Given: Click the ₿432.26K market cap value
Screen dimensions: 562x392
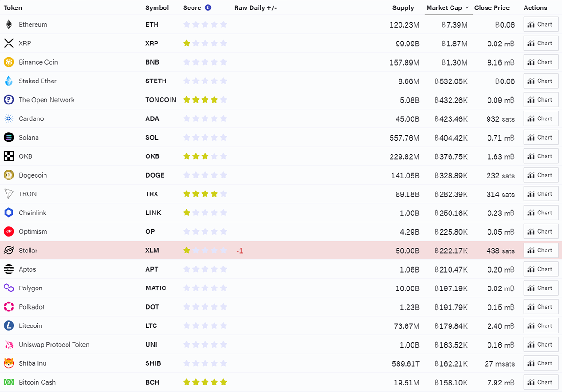Looking at the screenshot, I should 451,100.
